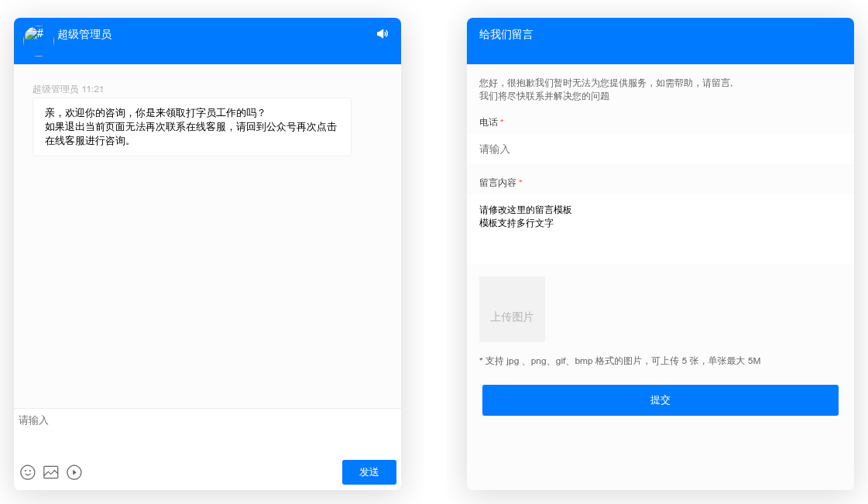868x504 pixels.
Task: Select the welcome message bubble from 超级管理员
Action: [x=190, y=127]
